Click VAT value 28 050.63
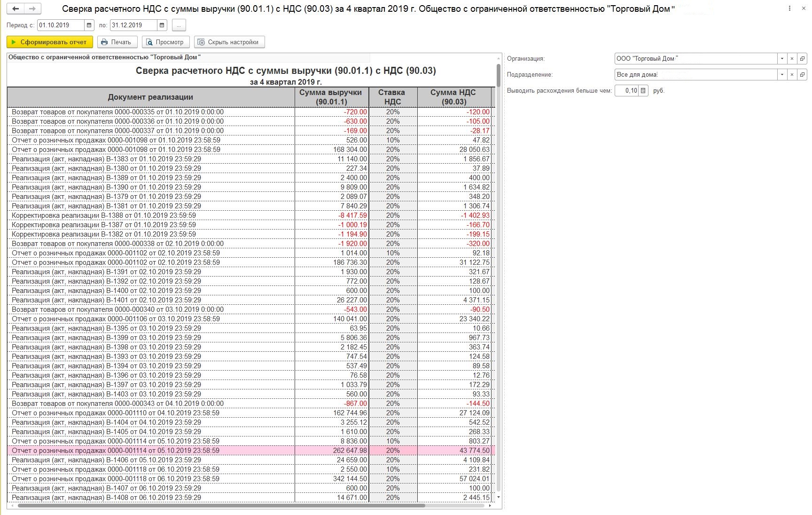The height and width of the screenshot is (515, 812). [475, 150]
